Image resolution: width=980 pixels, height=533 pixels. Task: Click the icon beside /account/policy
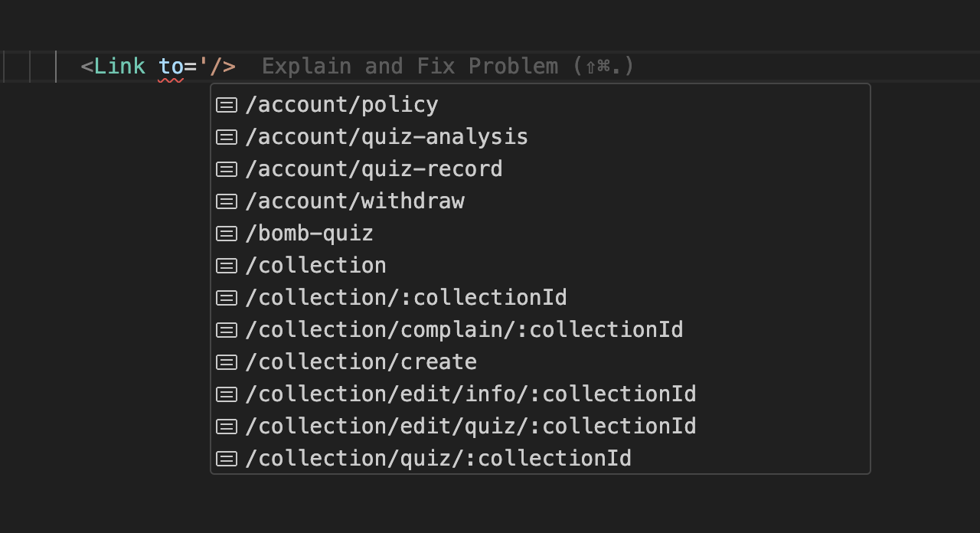click(x=227, y=105)
